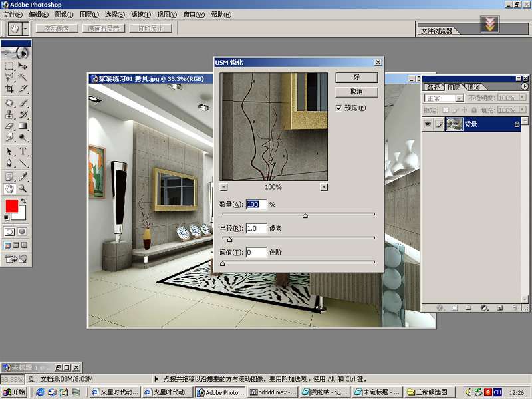This screenshot has height=399, width=532.
Task: Pick the Type tool (T)
Action: (23, 152)
